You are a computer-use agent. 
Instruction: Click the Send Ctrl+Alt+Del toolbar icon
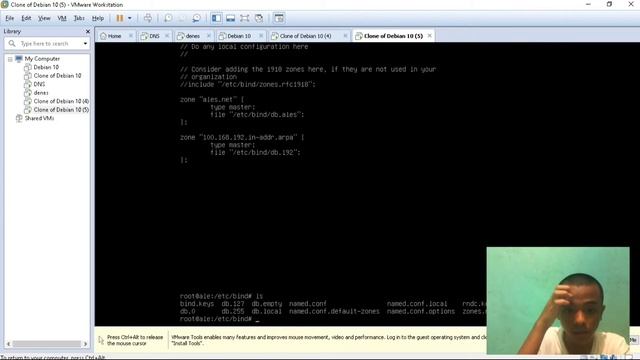[x=148, y=18]
